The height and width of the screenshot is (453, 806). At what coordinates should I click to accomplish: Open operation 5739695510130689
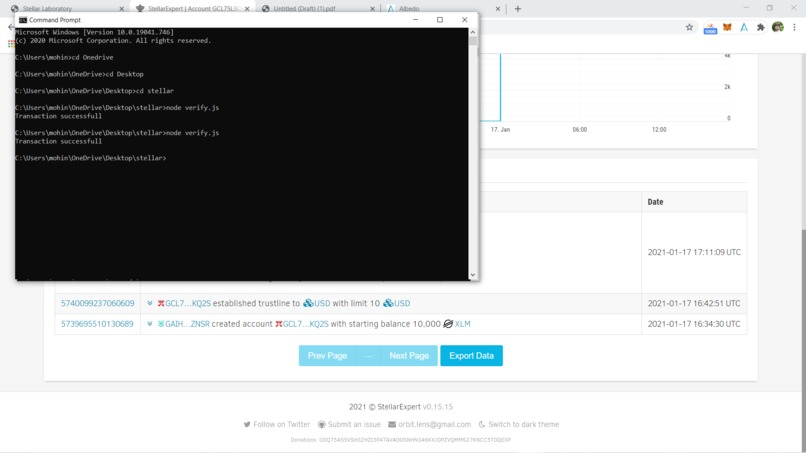pyautogui.click(x=97, y=324)
